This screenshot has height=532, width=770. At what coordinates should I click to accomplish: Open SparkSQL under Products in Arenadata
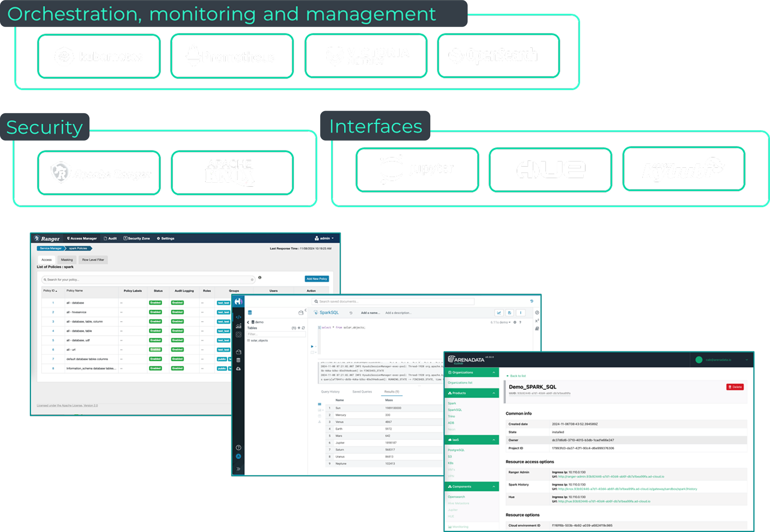click(454, 410)
